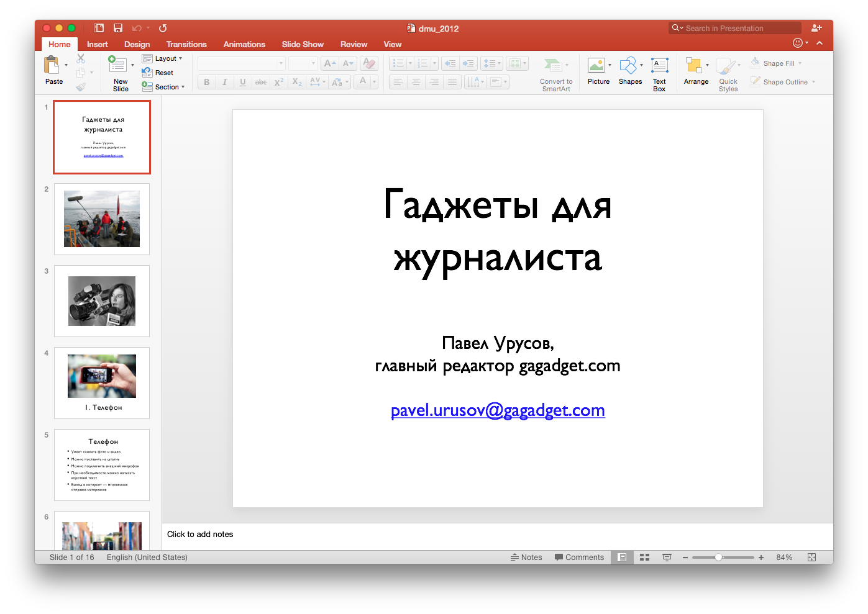868x614 pixels.
Task: Open the line spacing dropdown
Action: point(491,63)
